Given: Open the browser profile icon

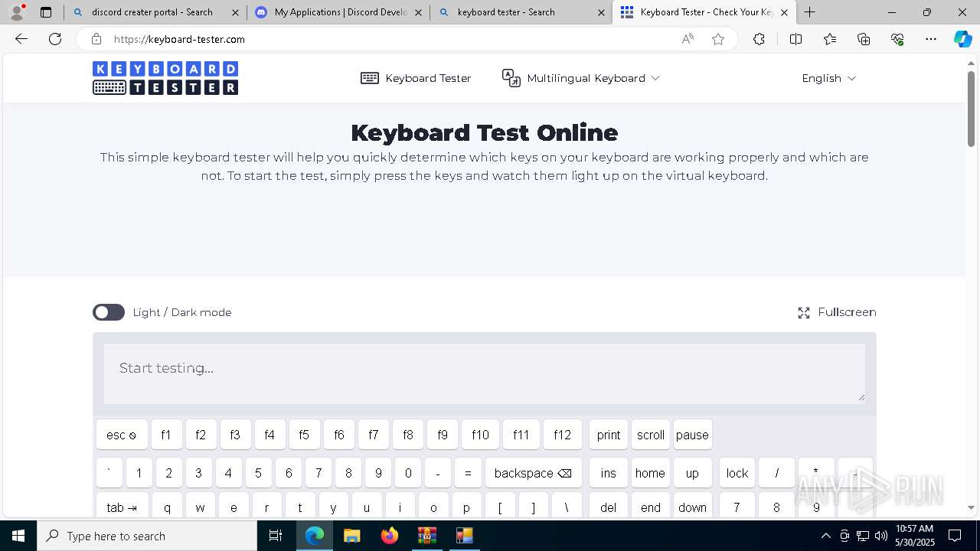Looking at the screenshot, I should pyautogui.click(x=17, y=12).
